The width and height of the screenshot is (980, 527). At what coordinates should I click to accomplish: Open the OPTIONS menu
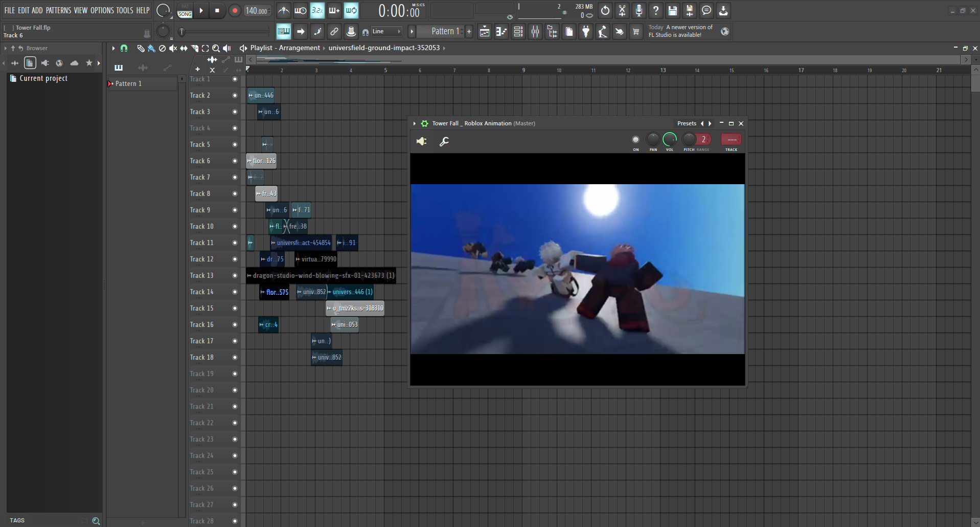coord(102,10)
